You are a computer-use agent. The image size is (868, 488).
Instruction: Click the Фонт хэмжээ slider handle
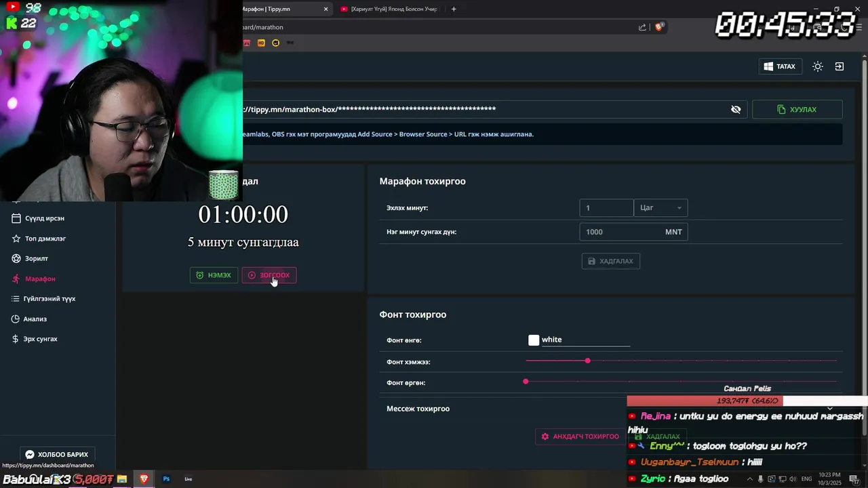tap(587, 361)
